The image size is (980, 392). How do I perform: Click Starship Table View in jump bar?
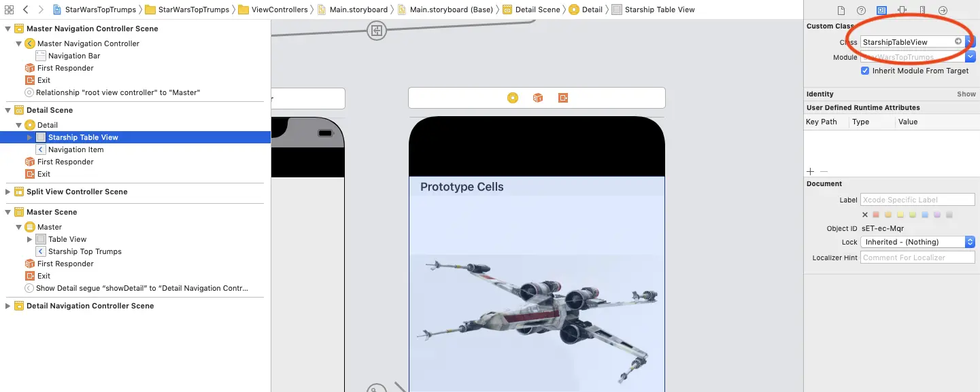tap(653, 10)
